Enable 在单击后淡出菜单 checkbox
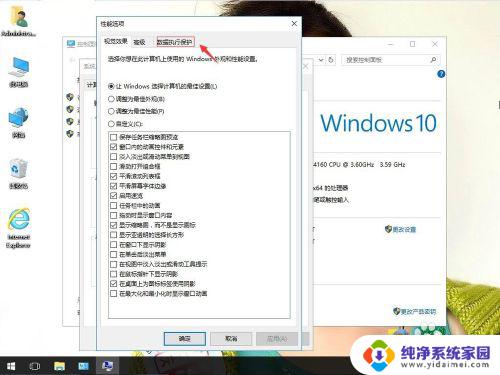The width and height of the screenshot is (500, 375). click(113, 254)
